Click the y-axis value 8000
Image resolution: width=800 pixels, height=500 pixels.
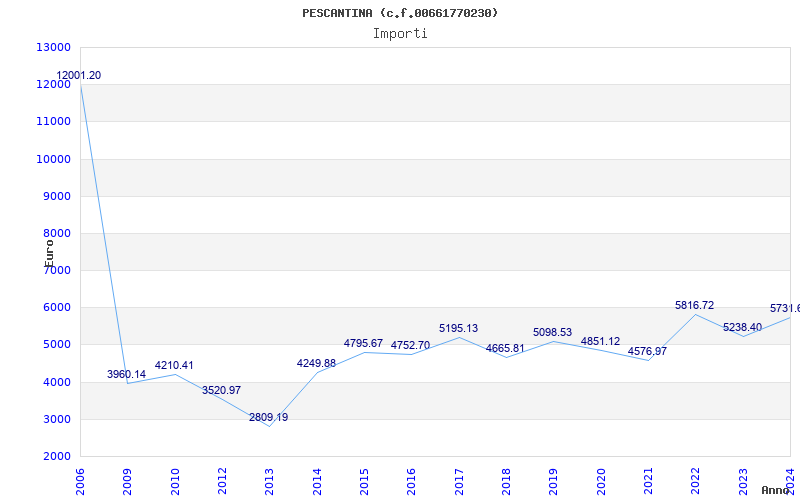click(x=56, y=234)
